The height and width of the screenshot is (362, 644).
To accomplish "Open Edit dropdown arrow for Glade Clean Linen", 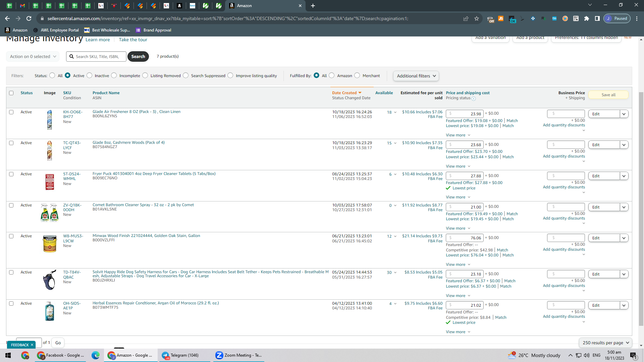I will [x=624, y=114].
